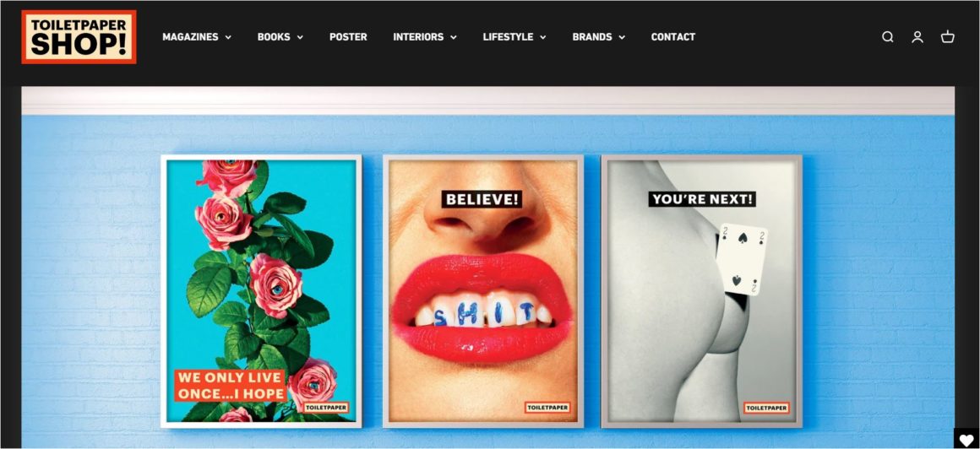Click the heart wishlist icon
Viewport: 980px width, 449px height.
[966, 439]
